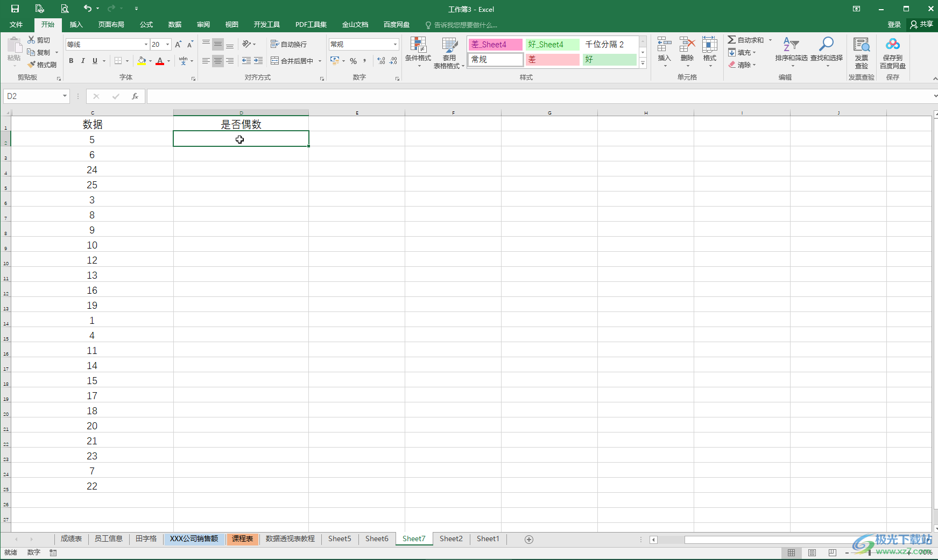This screenshot has height=560, width=938.
Task: Click the Save icon in quick access toolbar
Action: click(x=15, y=9)
